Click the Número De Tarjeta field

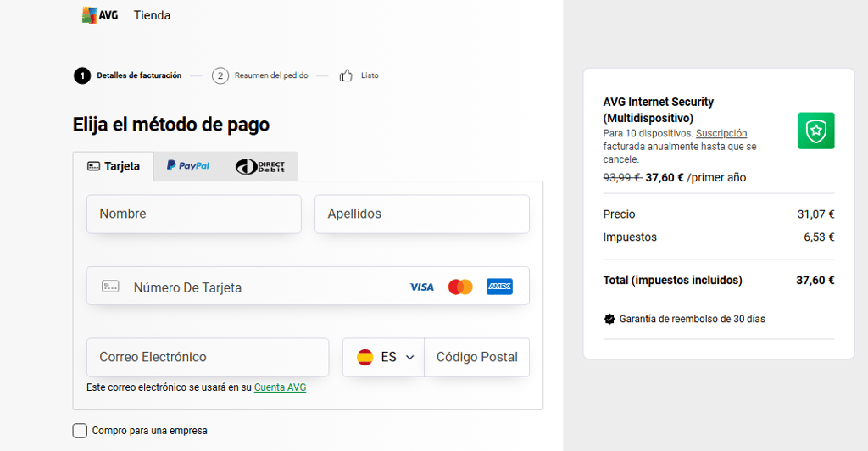[308, 286]
